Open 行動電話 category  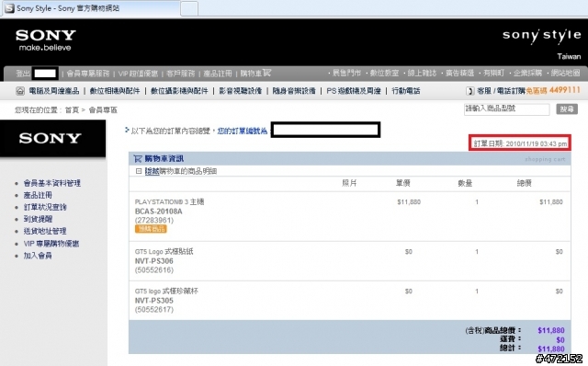(406, 91)
